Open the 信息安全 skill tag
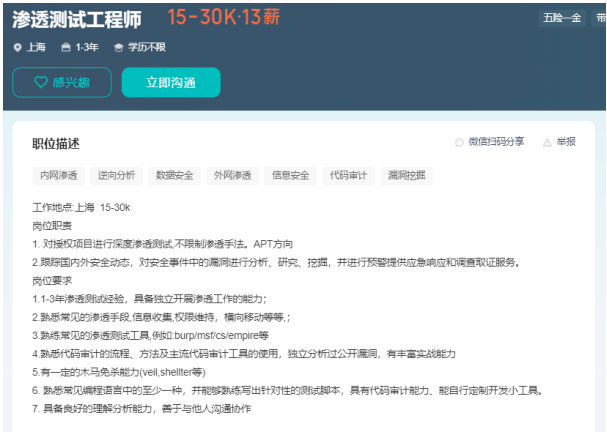Image resolution: width=607 pixels, height=436 pixels. (x=290, y=176)
